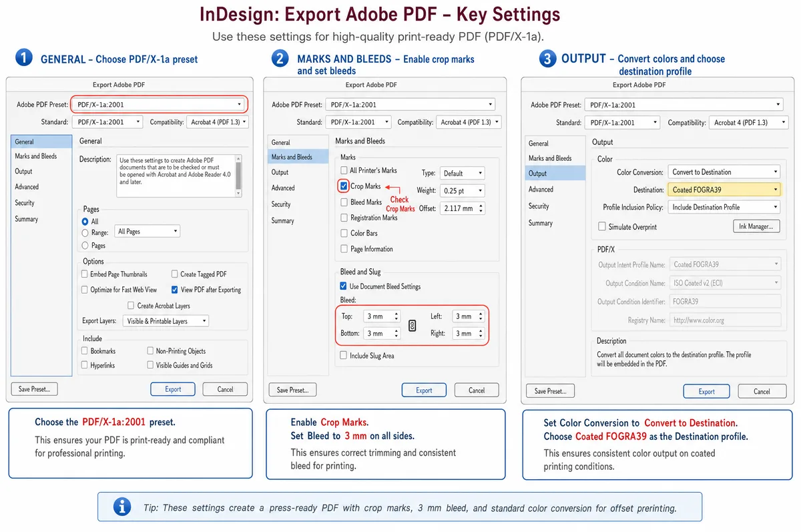Open the Range 'All Pages' dropdown

pos(148,232)
